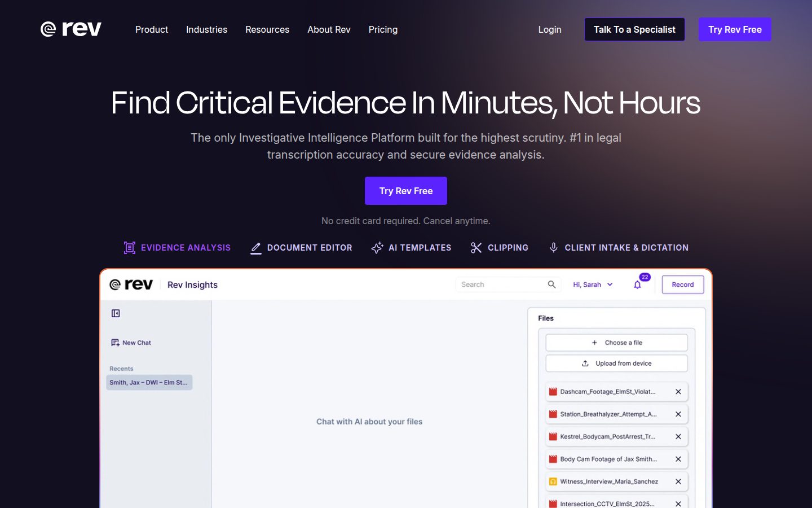Click the Files panel heading
812x508 pixels.
pyautogui.click(x=546, y=318)
